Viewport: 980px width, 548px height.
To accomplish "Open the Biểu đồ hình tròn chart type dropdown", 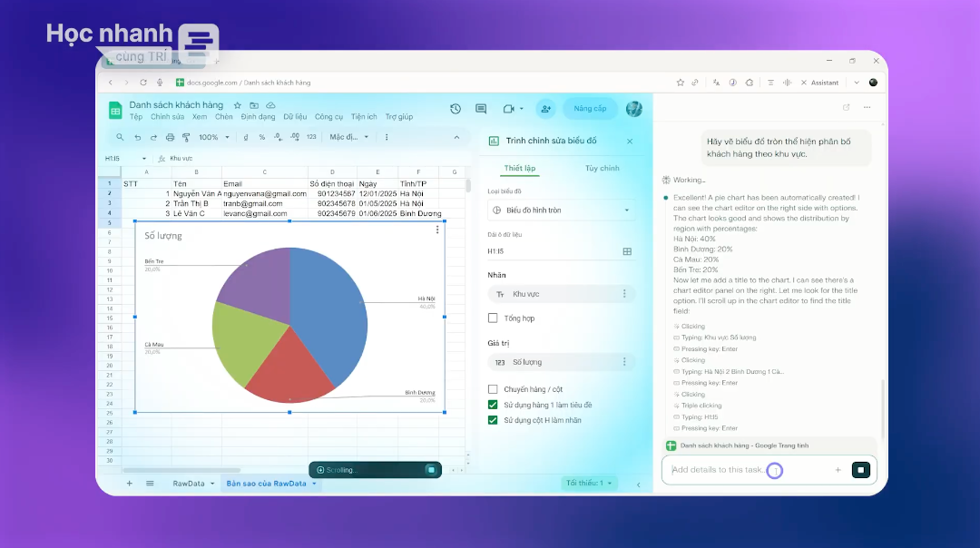I will click(561, 210).
